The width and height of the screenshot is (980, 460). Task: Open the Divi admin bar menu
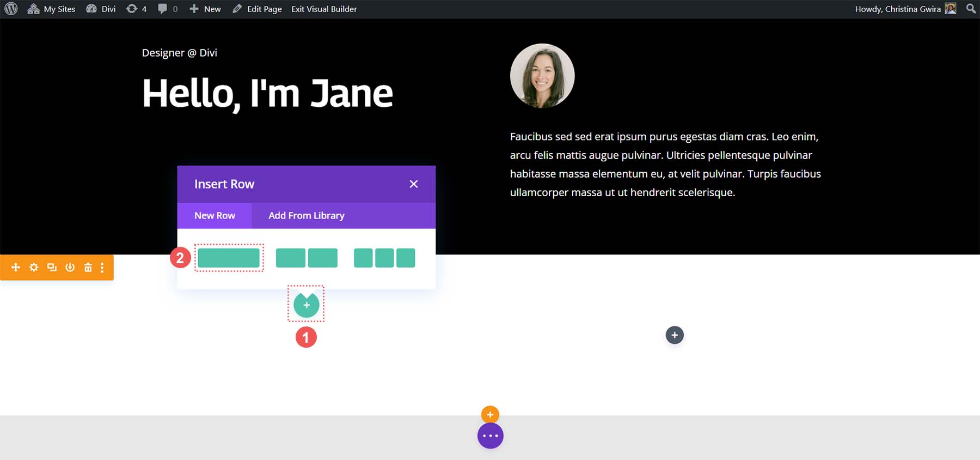click(x=101, y=9)
